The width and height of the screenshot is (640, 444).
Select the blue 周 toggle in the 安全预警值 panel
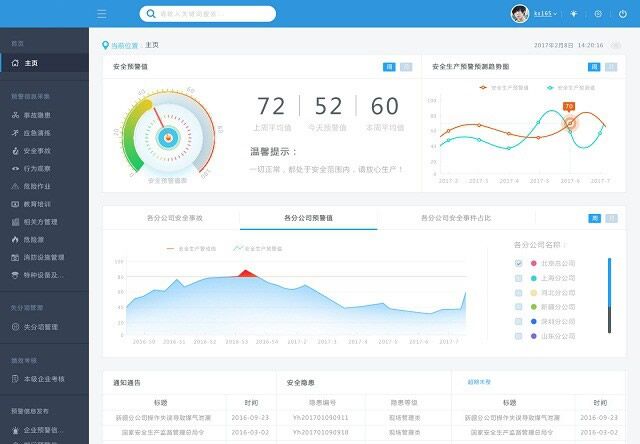tap(389, 67)
